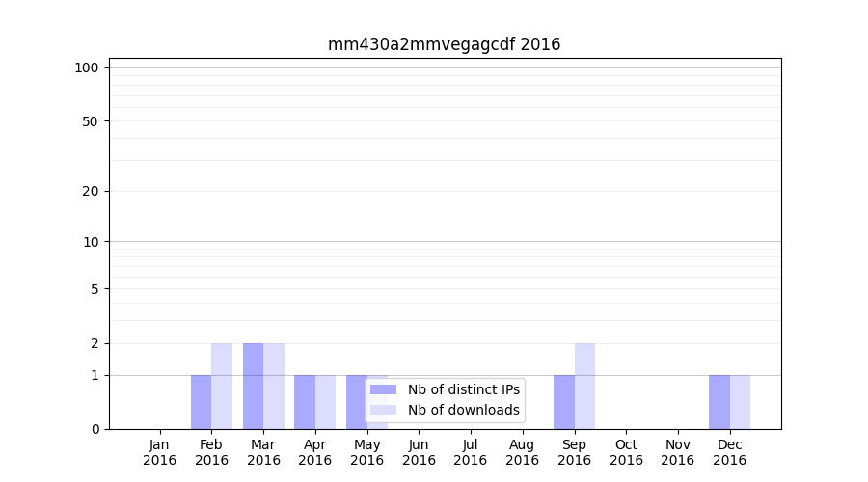Screen dimensions: 868x482
Task: Click the Sep 2016 distinct IPs bar
Action: (563, 402)
